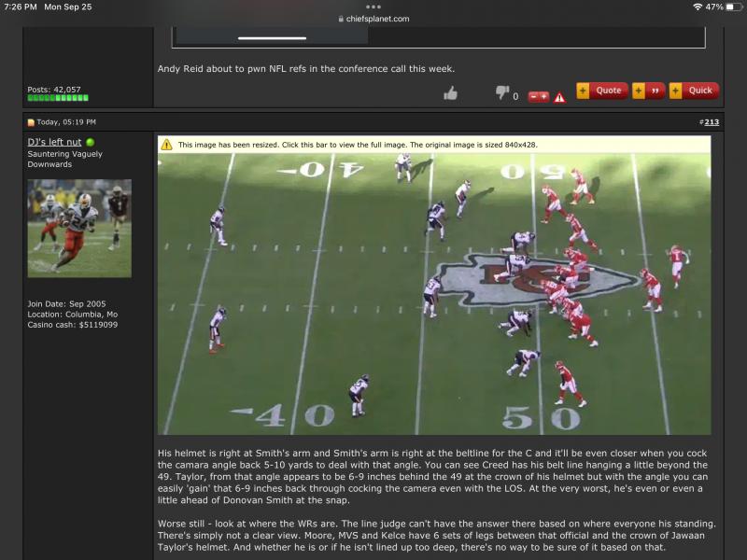Click the 'Andy Reid about to pwn' sentence
This screenshot has height=560, width=747.
[x=306, y=68]
